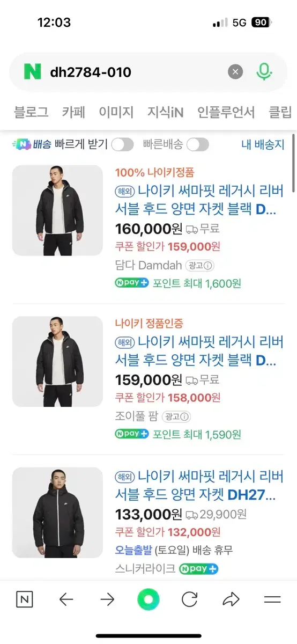Viewport: 297px width, 644px height.
Task: Tap the green circle center button
Action: [x=148, y=599]
